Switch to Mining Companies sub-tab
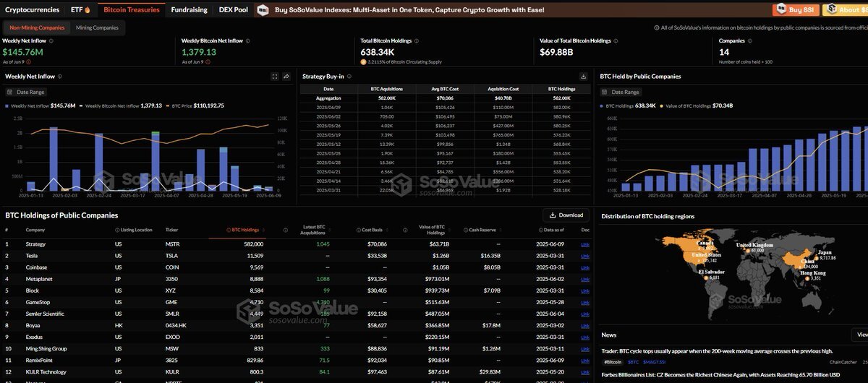868x383 pixels. click(x=97, y=27)
